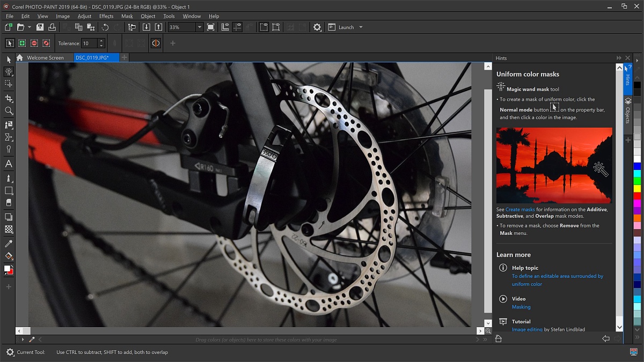The image size is (644, 362).
Task: Activate the Eraser tool
Action: pyautogui.click(x=9, y=203)
